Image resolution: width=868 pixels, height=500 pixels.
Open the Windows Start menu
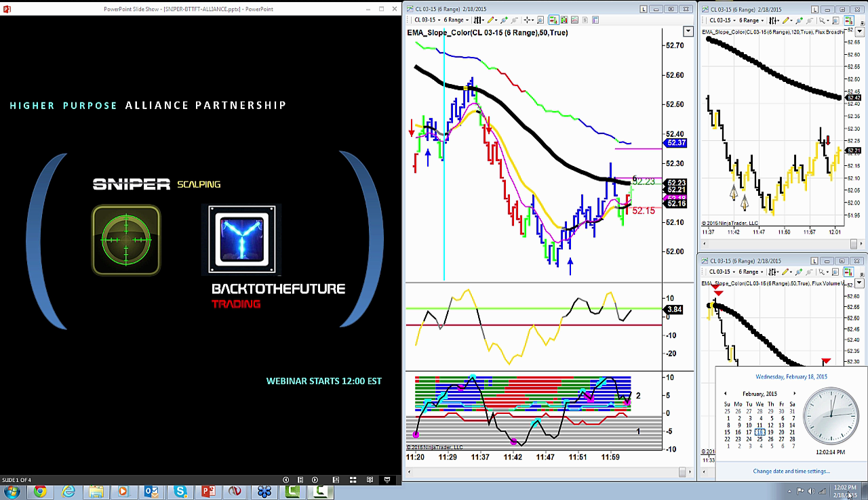pos(12,492)
